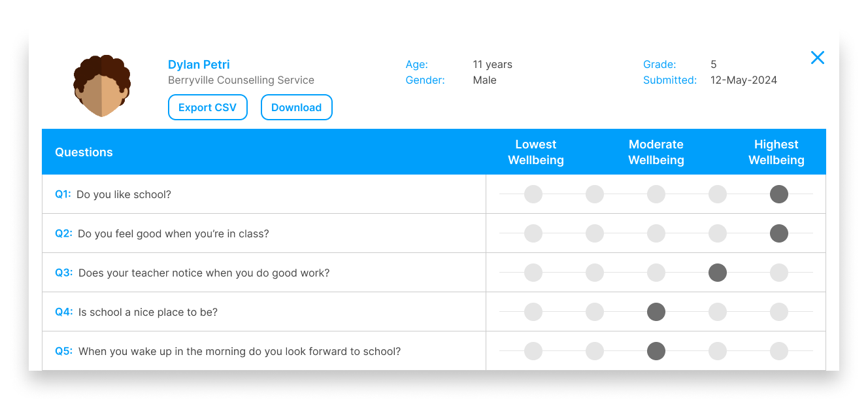Screen dimensions: 868x406
Task: Toggle the second rating dot for Q5
Action: 594,351
